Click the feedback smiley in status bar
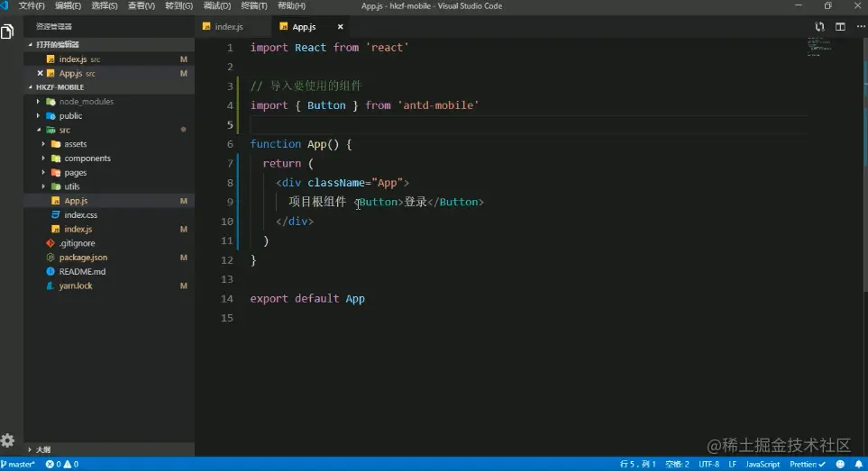 point(840,465)
